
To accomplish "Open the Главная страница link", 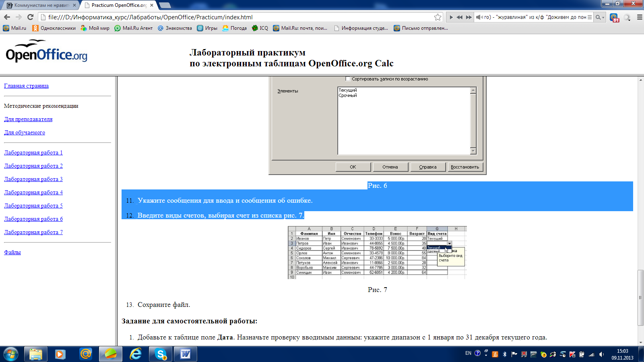I will (26, 86).
